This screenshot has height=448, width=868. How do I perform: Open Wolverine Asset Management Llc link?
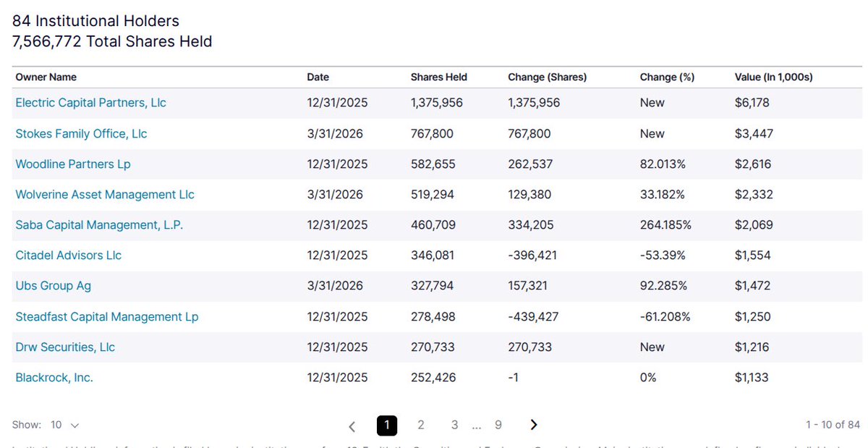105,195
